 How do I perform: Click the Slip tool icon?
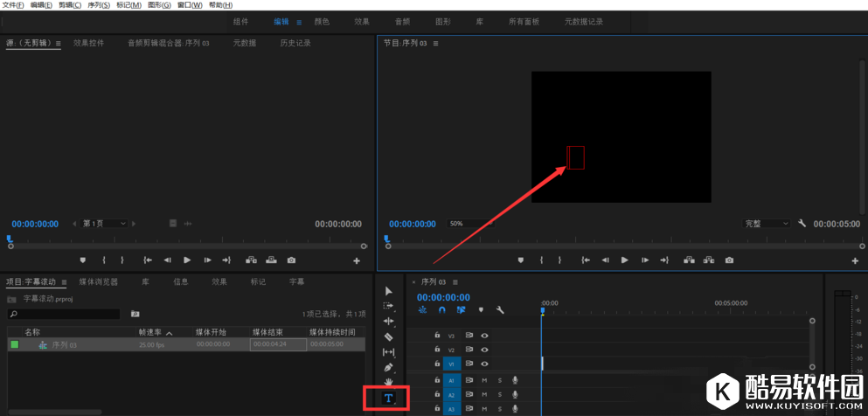pyautogui.click(x=389, y=351)
